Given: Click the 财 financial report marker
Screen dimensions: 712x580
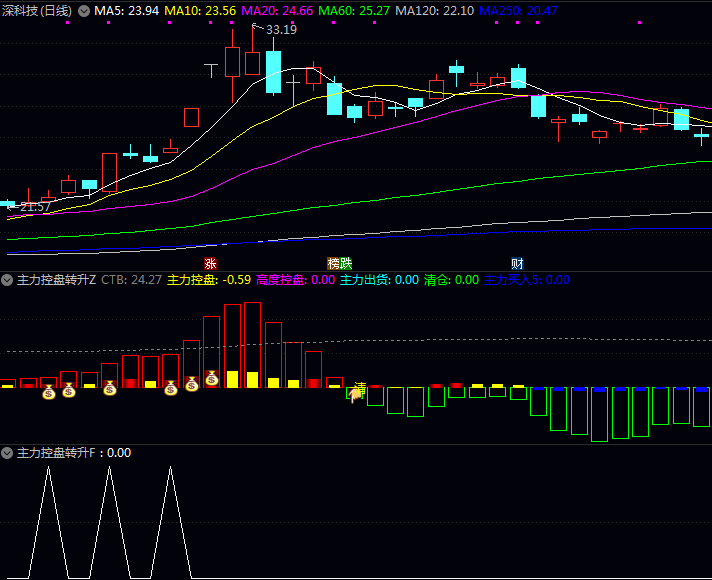Looking at the screenshot, I should tap(518, 264).
